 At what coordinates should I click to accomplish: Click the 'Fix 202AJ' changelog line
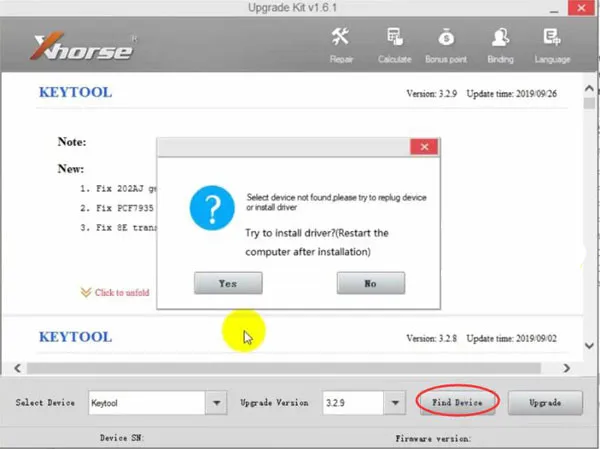point(118,188)
